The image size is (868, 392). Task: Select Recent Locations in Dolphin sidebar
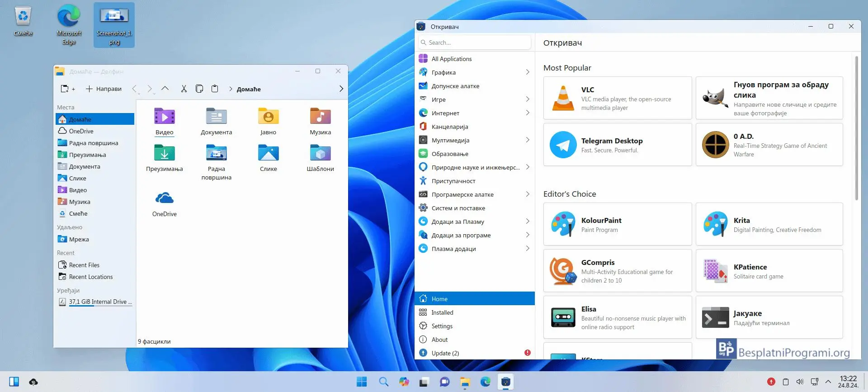click(x=95, y=277)
